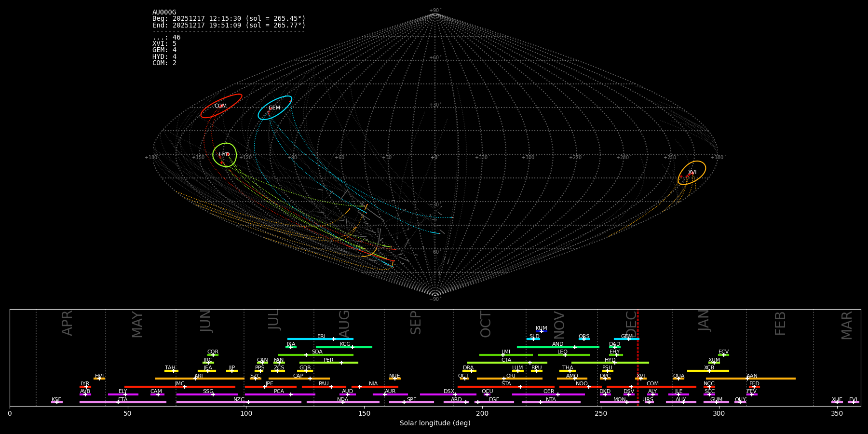Select the station ID text AU000G
Viewport: 868px width, 434px height.
[x=164, y=13]
